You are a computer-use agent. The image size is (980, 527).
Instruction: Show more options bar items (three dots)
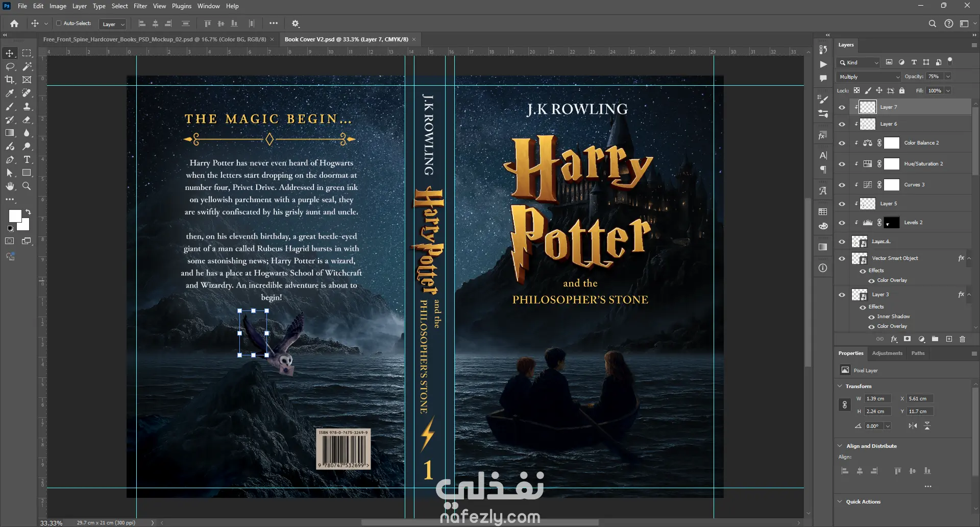tap(274, 23)
